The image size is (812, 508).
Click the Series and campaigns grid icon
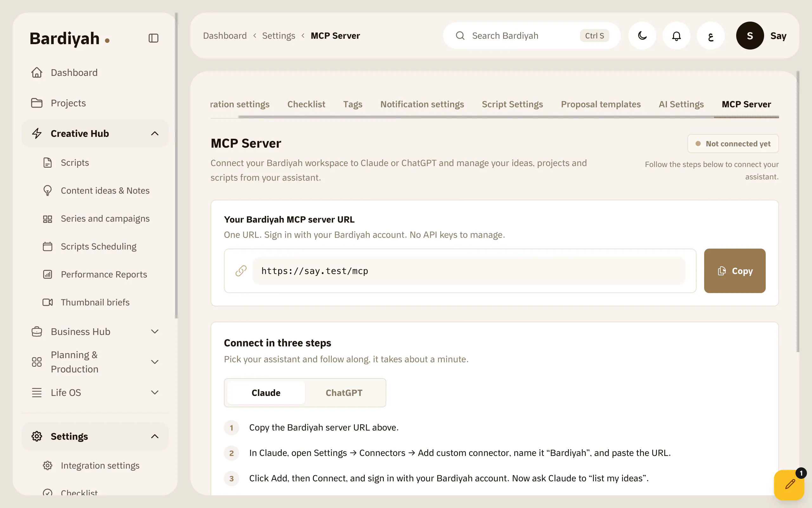point(48,219)
